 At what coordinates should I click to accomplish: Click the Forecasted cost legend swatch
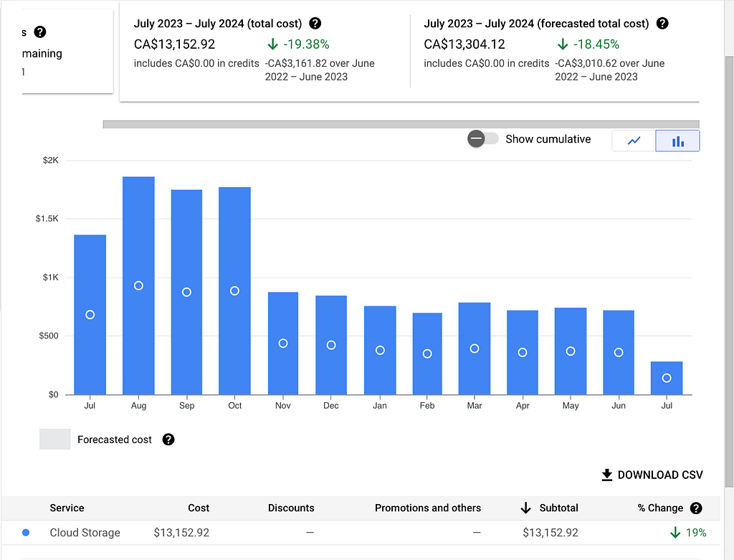54,440
